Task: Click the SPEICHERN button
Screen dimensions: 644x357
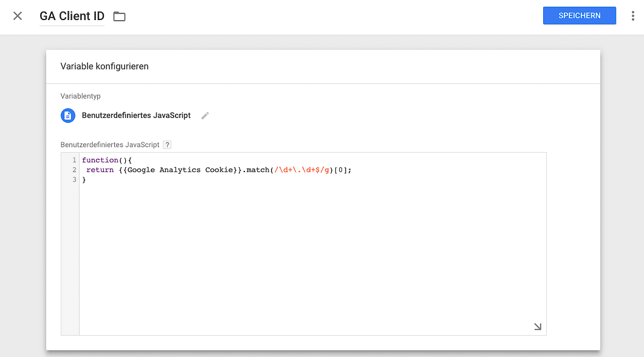Action: click(579, 16)
